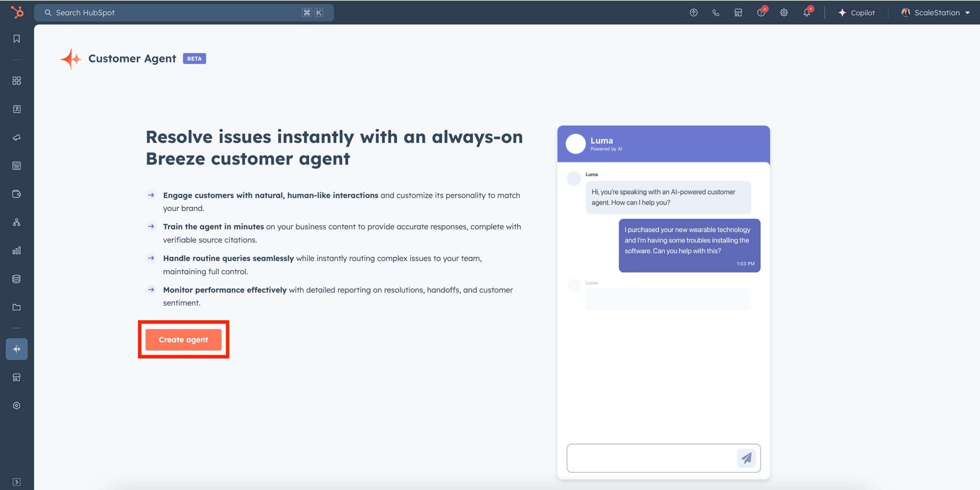
Task: Open the Data Management database icon
Action: click(16, 279)
